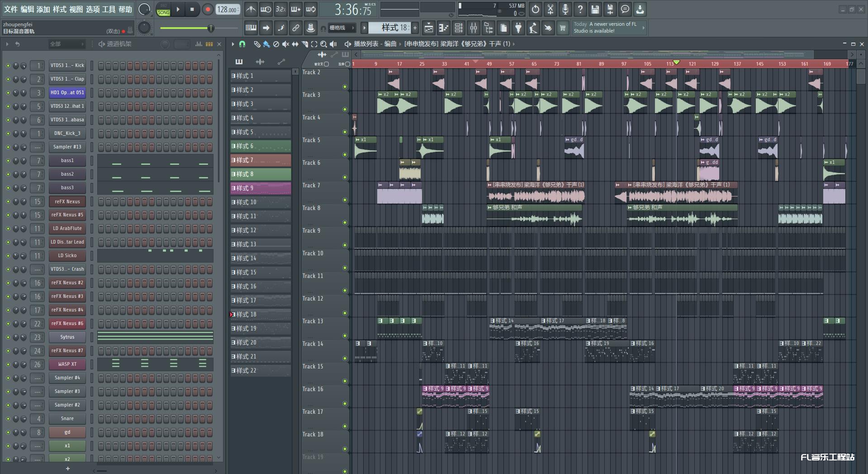Stop playback with the stop button
This screenshot has height=474, width=868.
192,9
